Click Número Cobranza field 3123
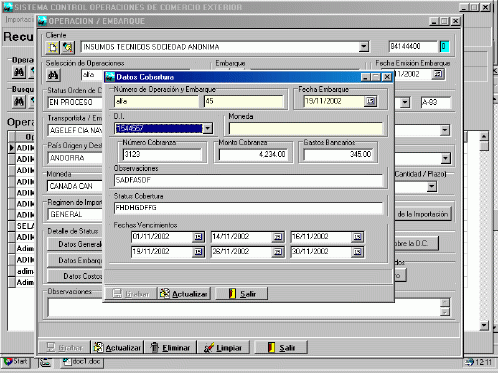Image resolution: width=498 pixels, height=373 pixels. point(162,154)
